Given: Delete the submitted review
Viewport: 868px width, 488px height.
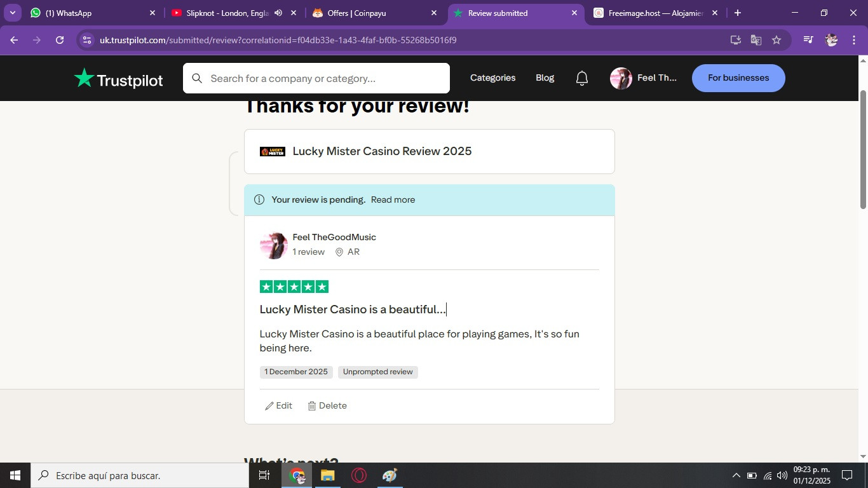Looking at the screenshot, I should (x=327, y=405).
